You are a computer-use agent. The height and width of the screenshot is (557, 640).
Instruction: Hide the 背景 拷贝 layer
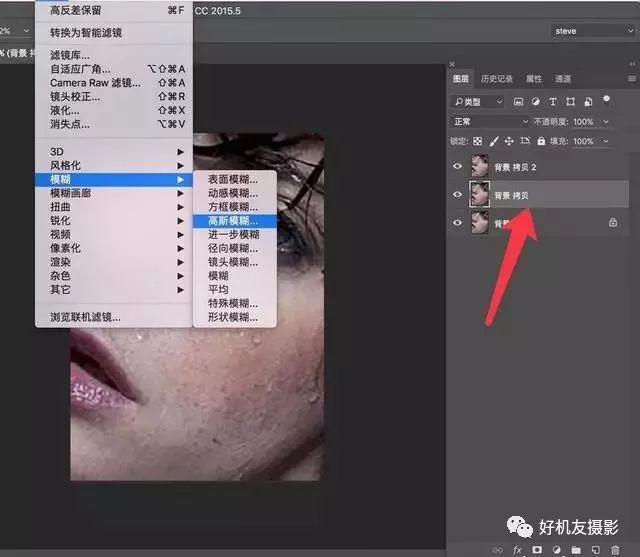click(458, 194)
